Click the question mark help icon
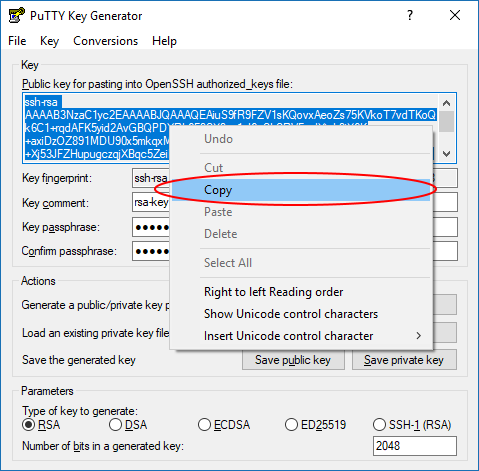The image size is (479, 471). (x=410, y=15)
